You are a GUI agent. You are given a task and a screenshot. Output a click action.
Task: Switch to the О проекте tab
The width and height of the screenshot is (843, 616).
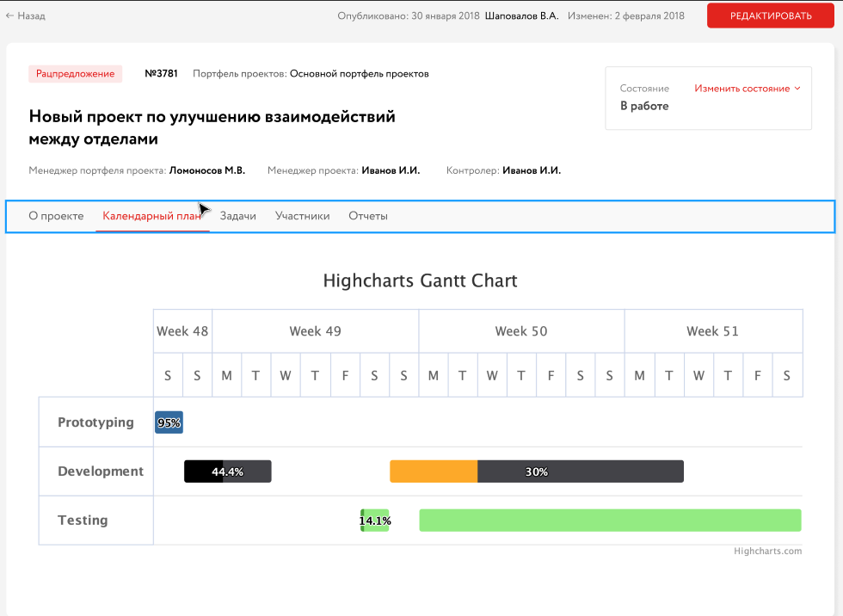tap(56, 216)
